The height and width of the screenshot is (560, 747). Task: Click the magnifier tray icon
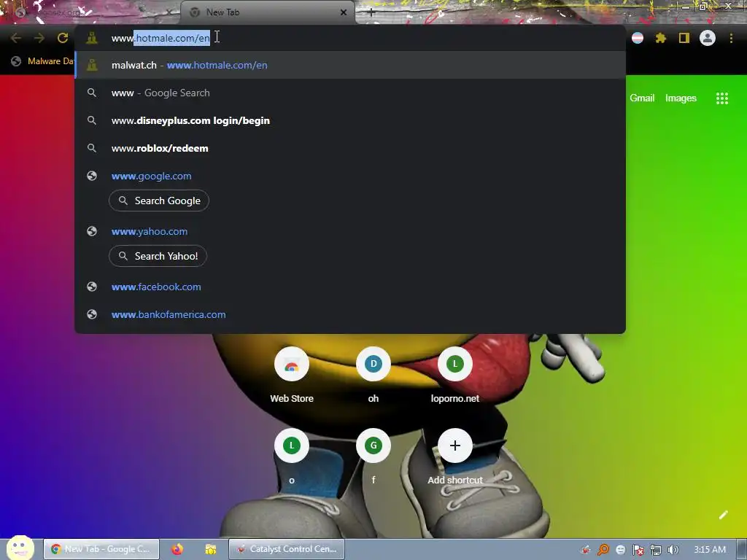point(603,550)
